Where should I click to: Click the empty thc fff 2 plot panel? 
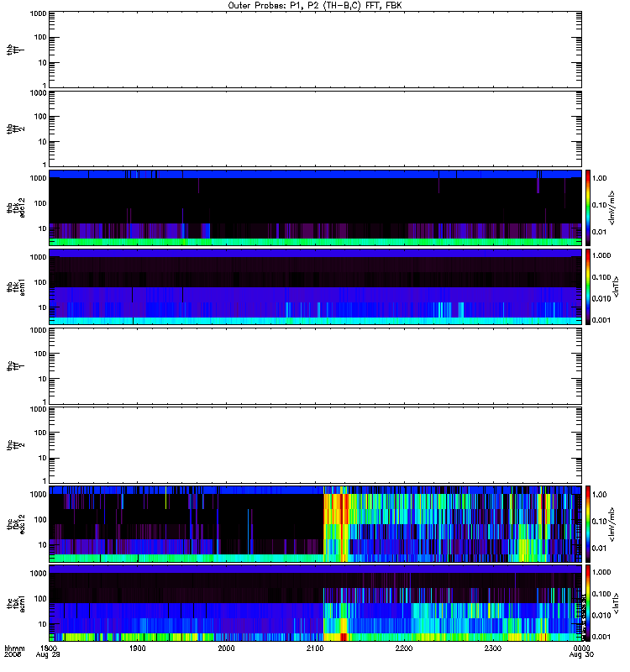[x=315, y=445]
